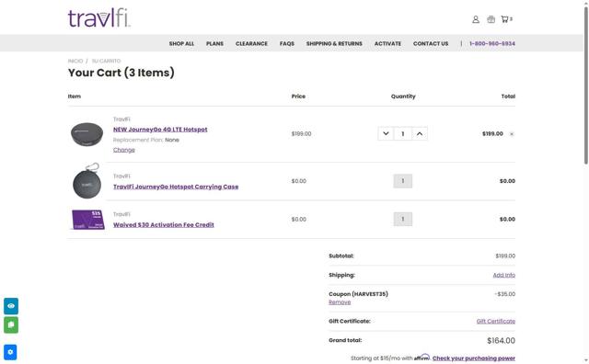Click the Subtotal $199.00 value
589x364 pixels.
point(505,256)
